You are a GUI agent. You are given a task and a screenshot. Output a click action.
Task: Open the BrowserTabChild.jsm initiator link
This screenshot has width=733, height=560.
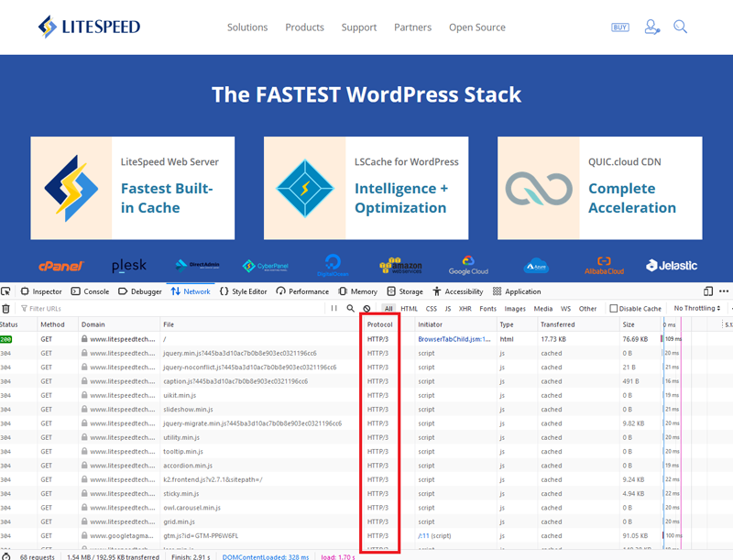(x=454, y=339)
